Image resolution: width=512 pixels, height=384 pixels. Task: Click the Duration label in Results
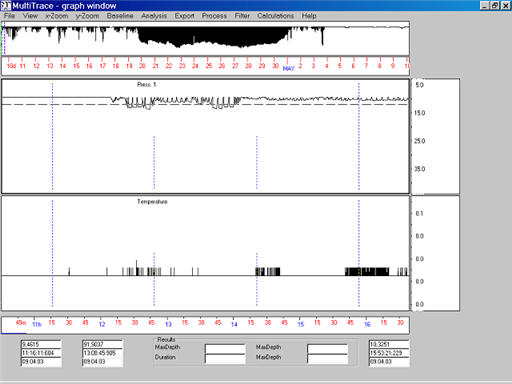point(165,357)
